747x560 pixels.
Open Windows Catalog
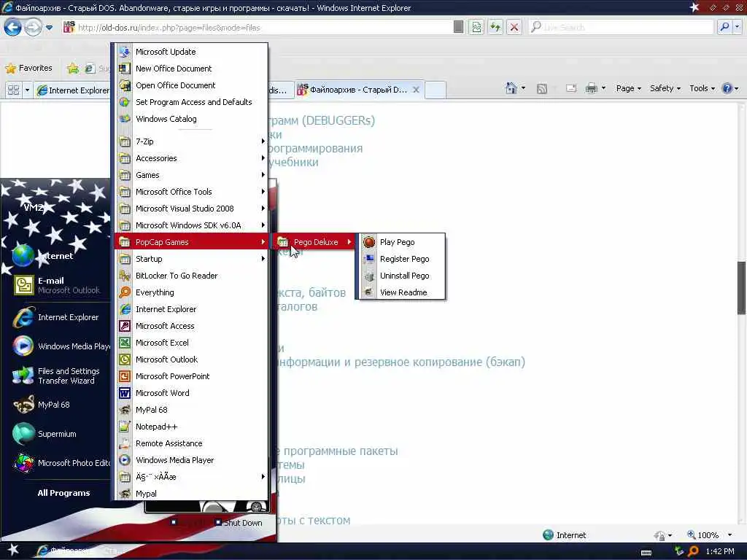pyautogui.click(x=192, y=119)
